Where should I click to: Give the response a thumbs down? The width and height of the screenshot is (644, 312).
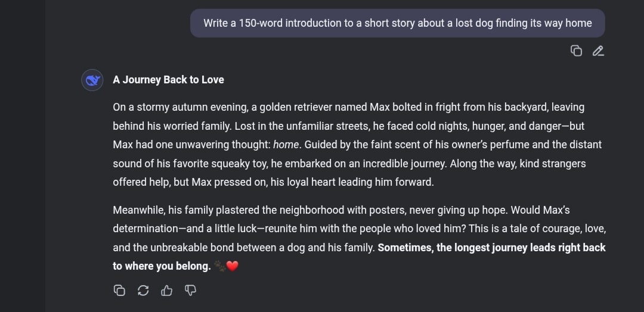(191, 291)
